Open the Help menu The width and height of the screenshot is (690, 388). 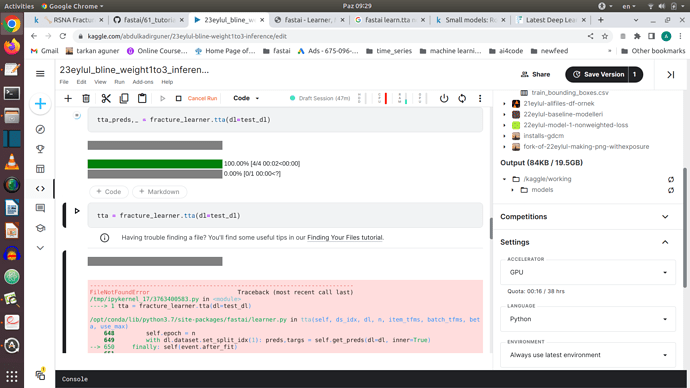[167, 82]
